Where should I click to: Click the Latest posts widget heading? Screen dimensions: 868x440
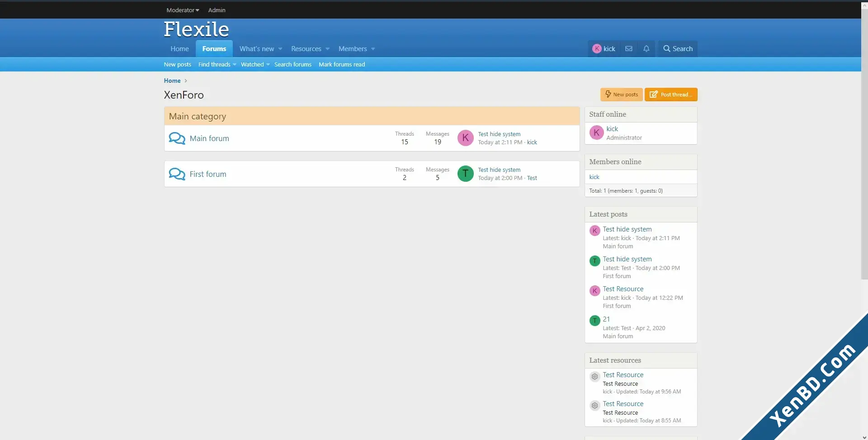click(x=608, y=214)
